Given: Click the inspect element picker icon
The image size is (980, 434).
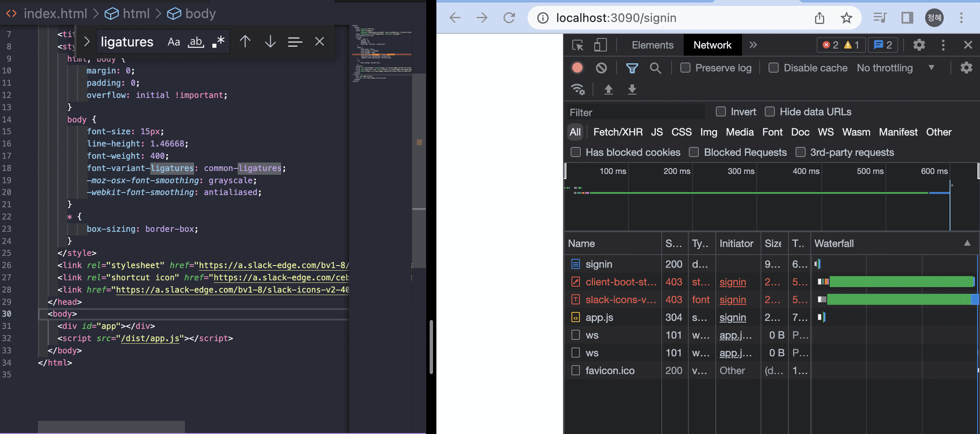Looking at the screenshot, I should [x=578, y=45].
